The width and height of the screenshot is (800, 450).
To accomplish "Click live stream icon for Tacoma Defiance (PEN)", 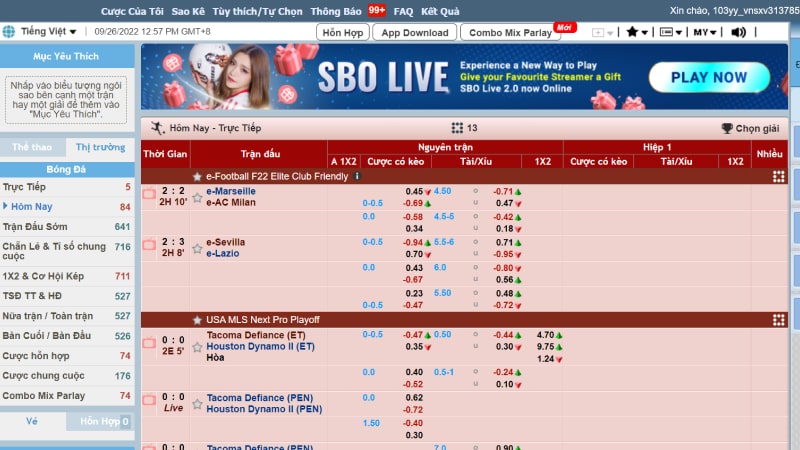I will [x=149, y=399].
